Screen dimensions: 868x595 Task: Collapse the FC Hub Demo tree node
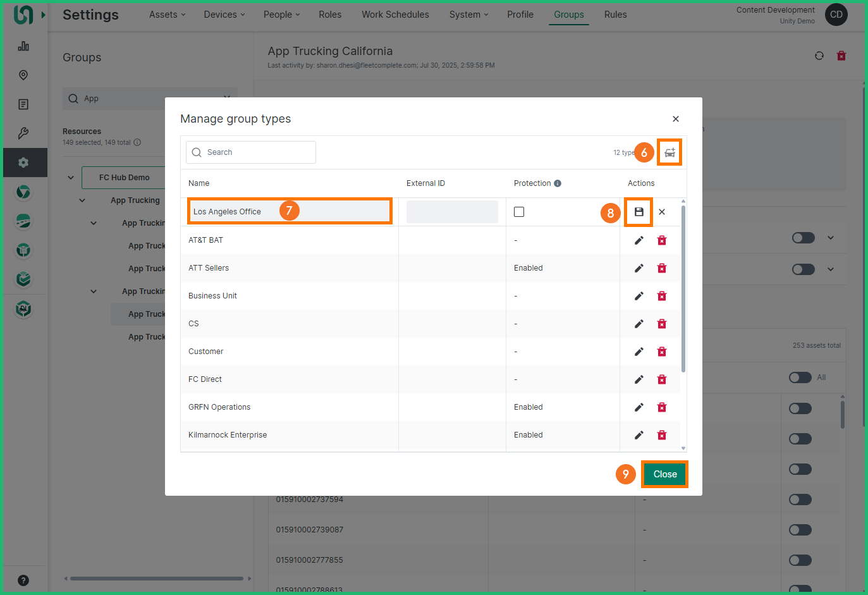[x=71, y=178]
